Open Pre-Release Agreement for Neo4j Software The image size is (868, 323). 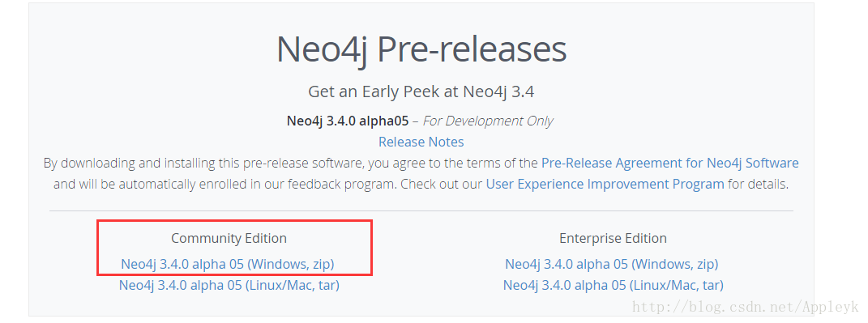click(x=669, y=164)
